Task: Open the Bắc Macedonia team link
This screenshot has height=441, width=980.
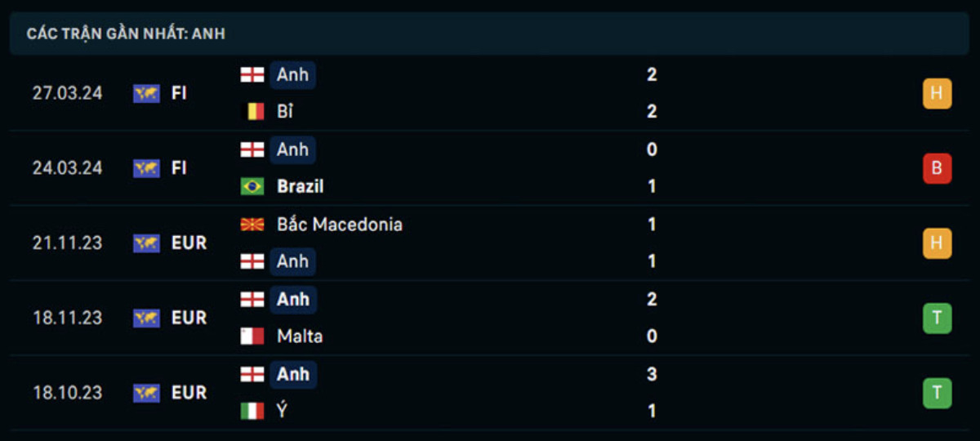Action: [340, 225]
